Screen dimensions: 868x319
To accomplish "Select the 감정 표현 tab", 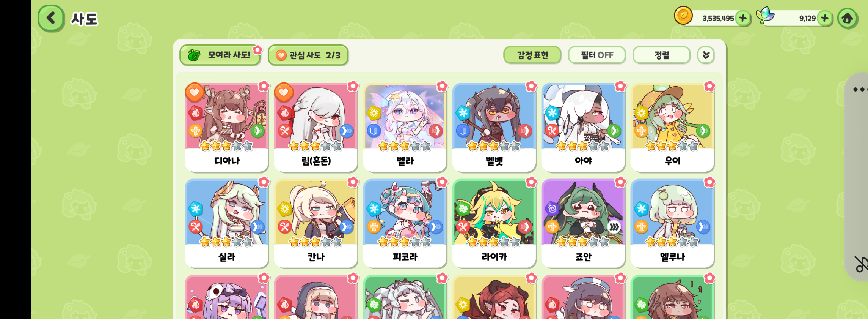I will click(532, 55).
